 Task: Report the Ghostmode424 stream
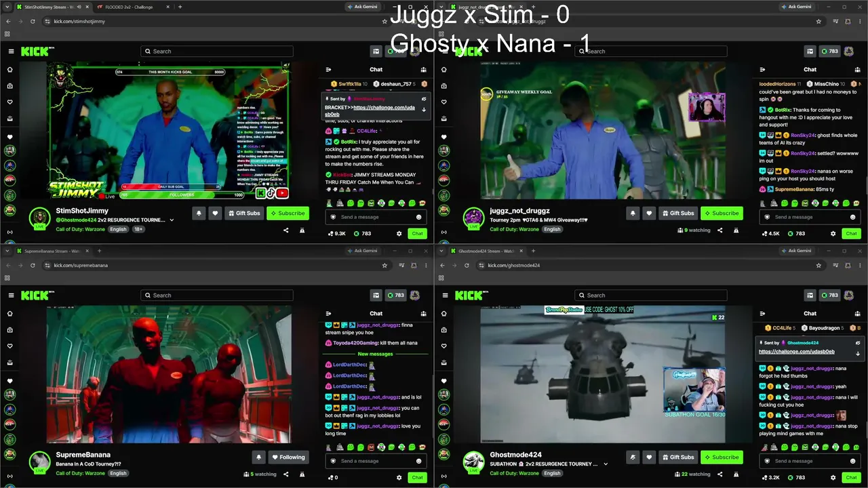click(x=736, y=474)
